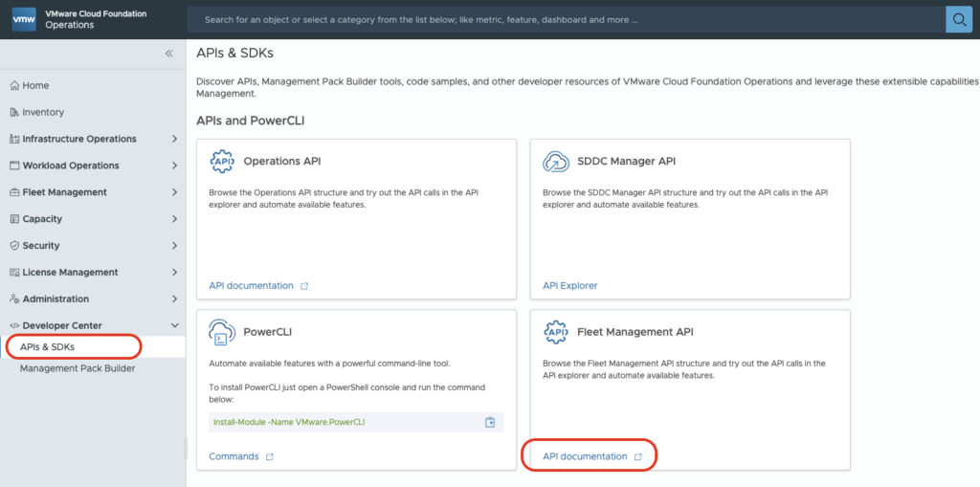Select Management Pack Builder
980x487 pixels.
pyautogui.click(x=78, y=368)
